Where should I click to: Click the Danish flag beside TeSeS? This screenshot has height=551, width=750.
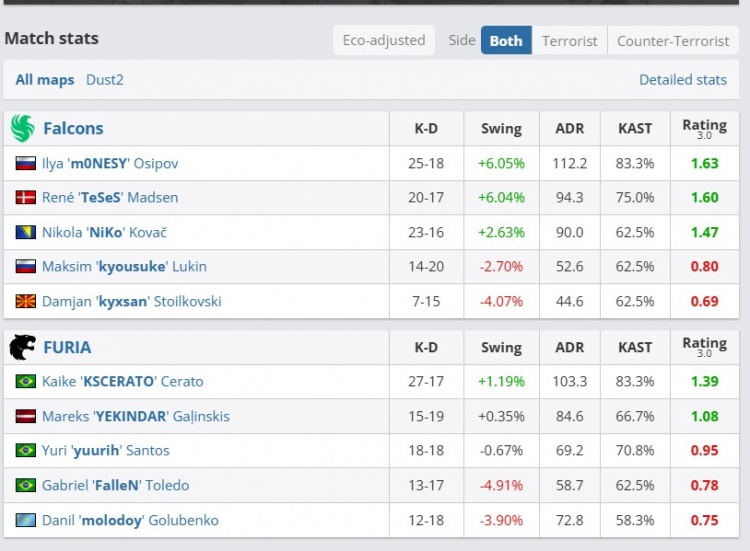[25, 198]
